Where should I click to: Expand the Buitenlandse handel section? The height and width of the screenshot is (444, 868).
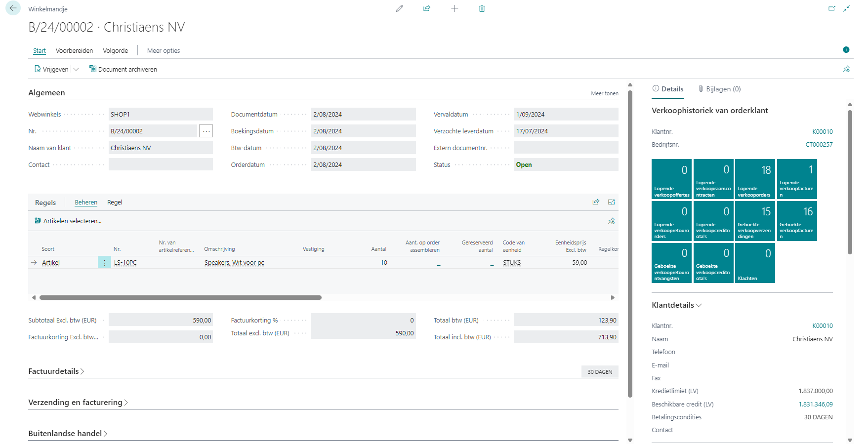click(x=67, y=434)
